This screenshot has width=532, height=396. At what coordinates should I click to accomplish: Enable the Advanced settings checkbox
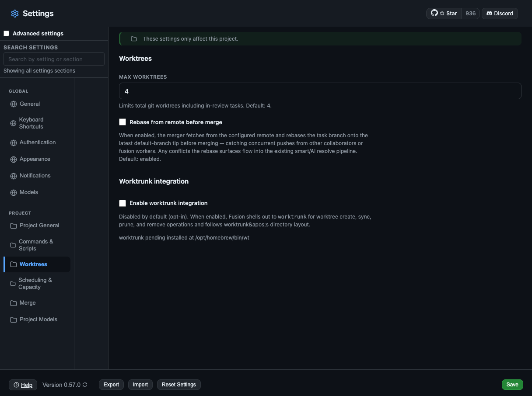click(x=7, y=34)
